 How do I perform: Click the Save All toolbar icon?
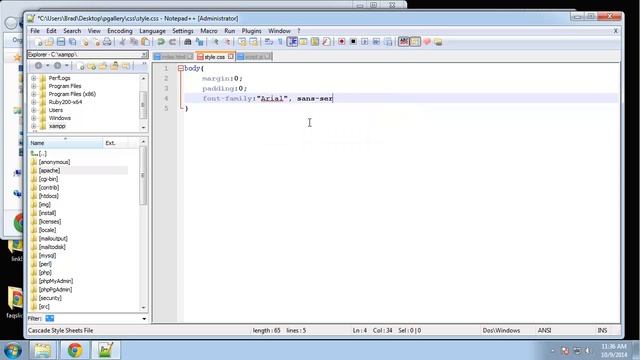pos(73,42)
